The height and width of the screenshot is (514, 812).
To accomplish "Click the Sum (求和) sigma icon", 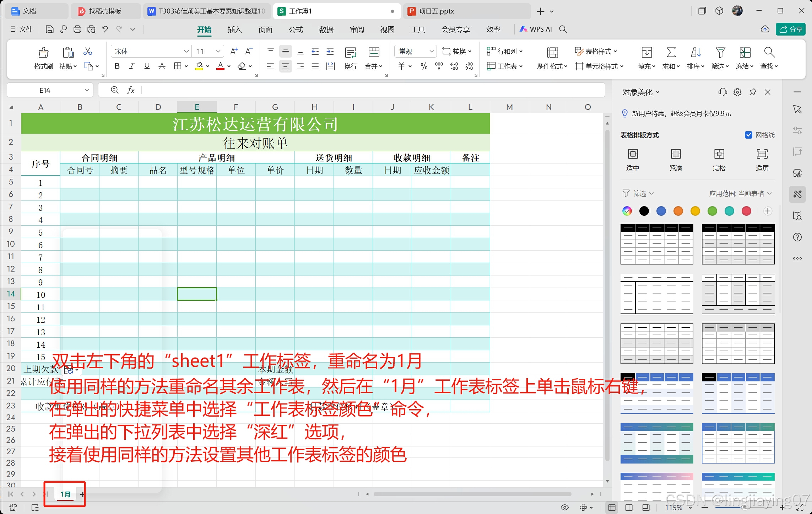I will coord(671,53).
